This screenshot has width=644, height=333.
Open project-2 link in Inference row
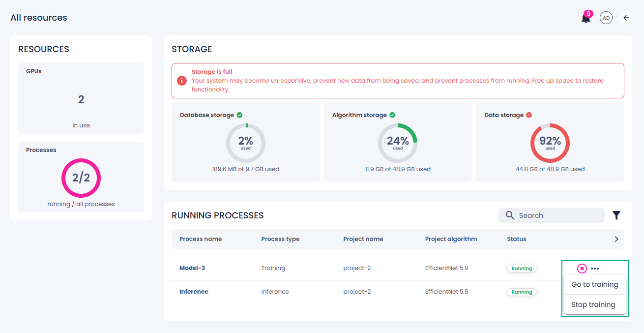tap(357, 292)
